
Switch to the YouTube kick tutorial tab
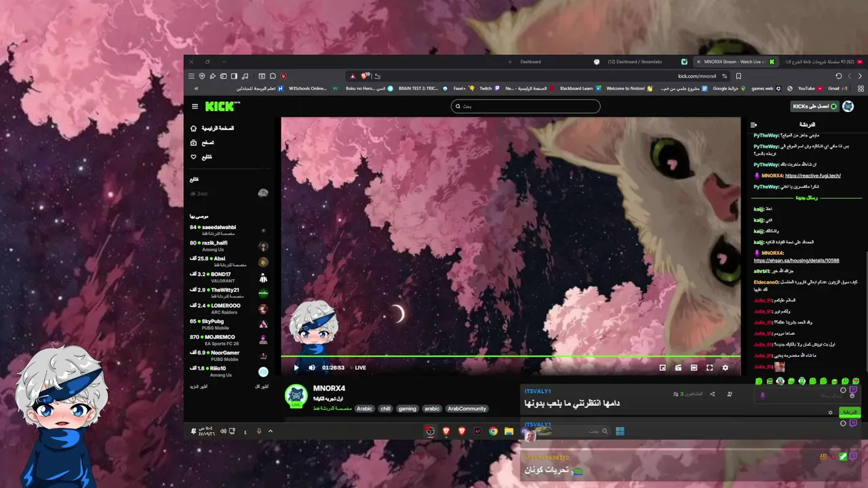coord(824,62)
